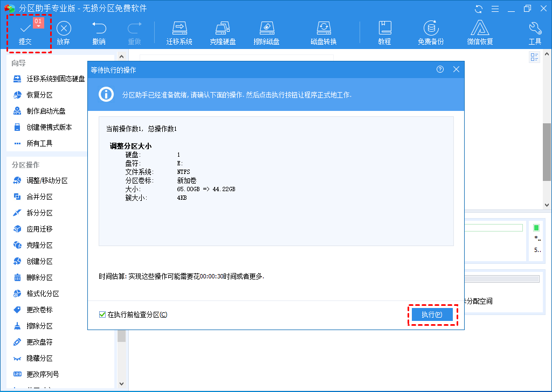
Task: Select 更改序列号 operation
Action: point(36,375)
